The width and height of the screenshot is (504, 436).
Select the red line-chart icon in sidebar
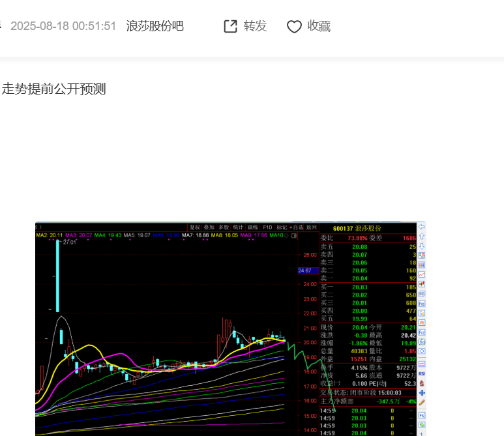(422, 274)
